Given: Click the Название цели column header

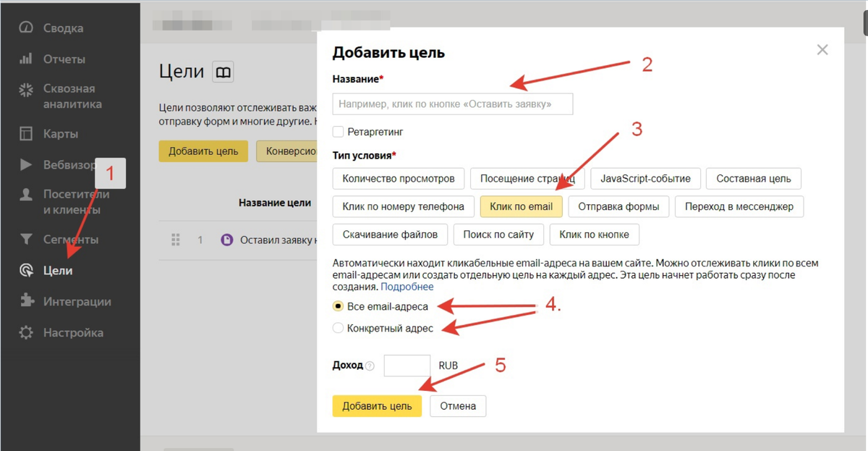Looking at the screenshot, I should coord(275,203).
